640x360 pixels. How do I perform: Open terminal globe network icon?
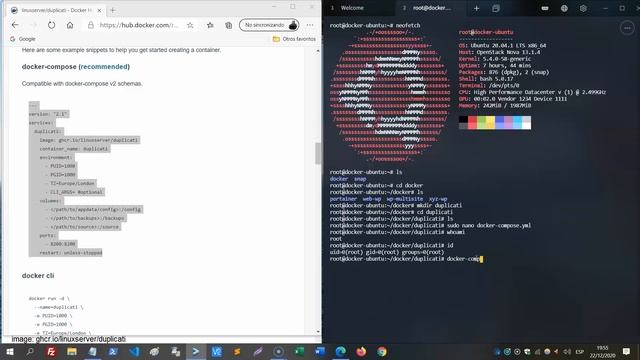point(564,8)
